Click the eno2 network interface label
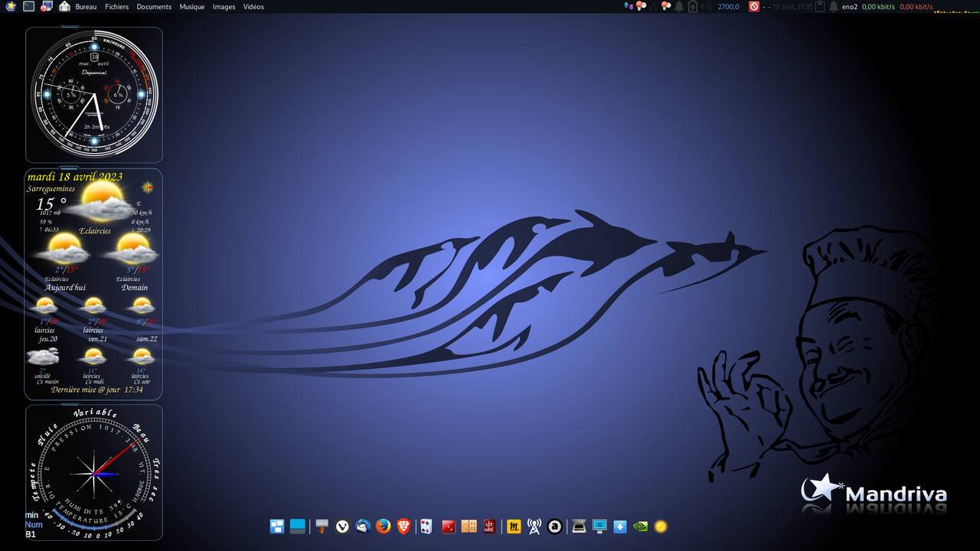Viewport: 980px width, 551px height. (850, 7)
